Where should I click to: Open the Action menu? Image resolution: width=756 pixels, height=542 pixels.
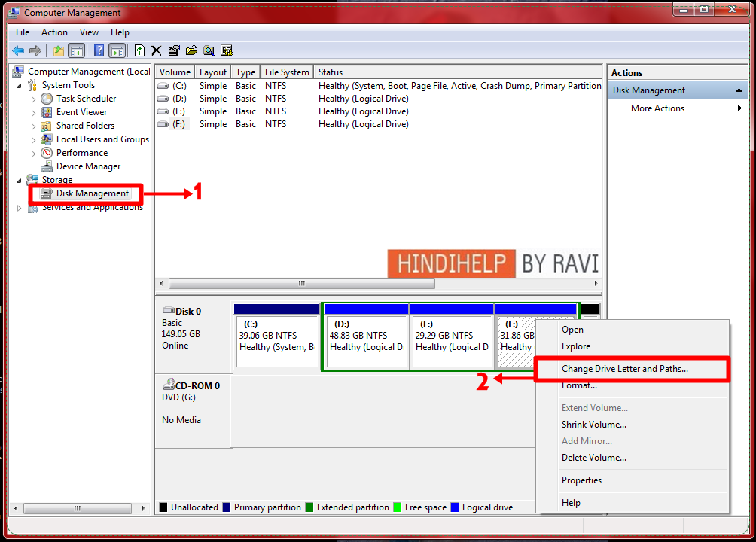click(x=54, y=32)
